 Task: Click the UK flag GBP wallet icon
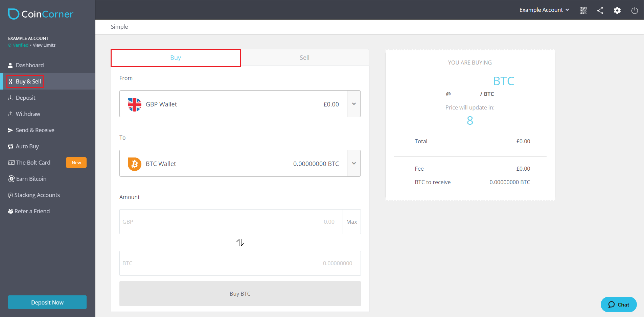(135, 104)
